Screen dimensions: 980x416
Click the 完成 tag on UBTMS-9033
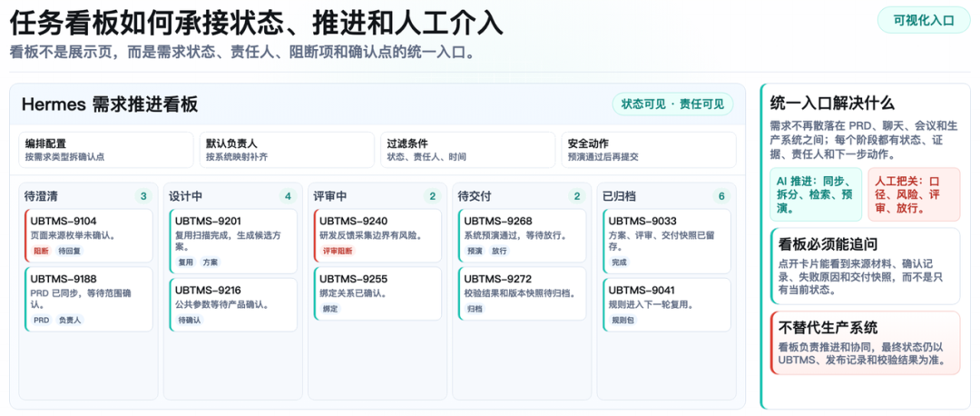coord(619,262)
